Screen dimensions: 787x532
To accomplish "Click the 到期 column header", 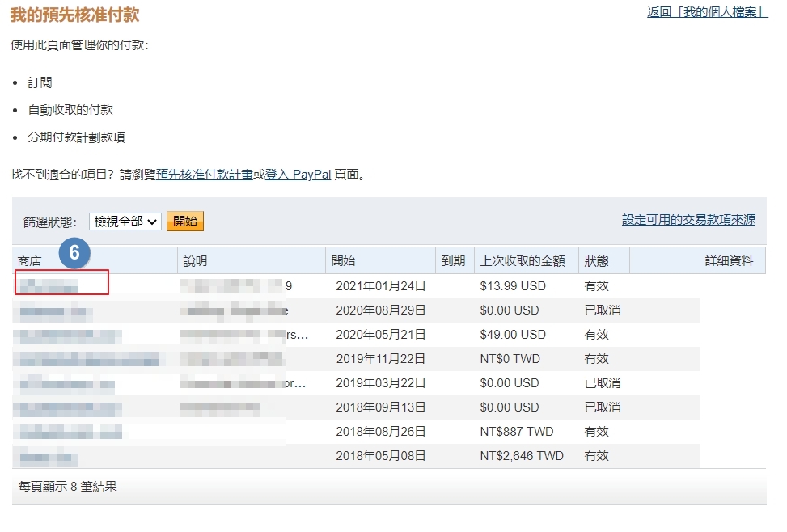I will tap(453, 261).
